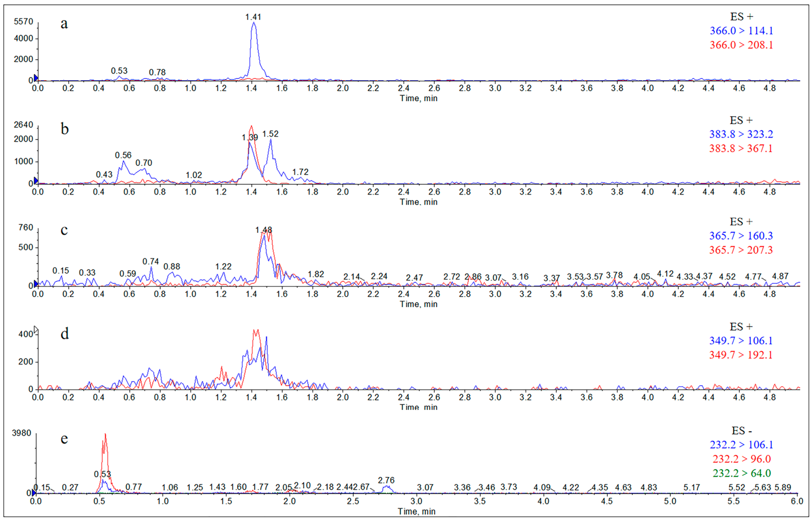This screenshot has height=522, width=812.
Task: Select peak label 2.76 in panel e
Action: tap(386, 480)
